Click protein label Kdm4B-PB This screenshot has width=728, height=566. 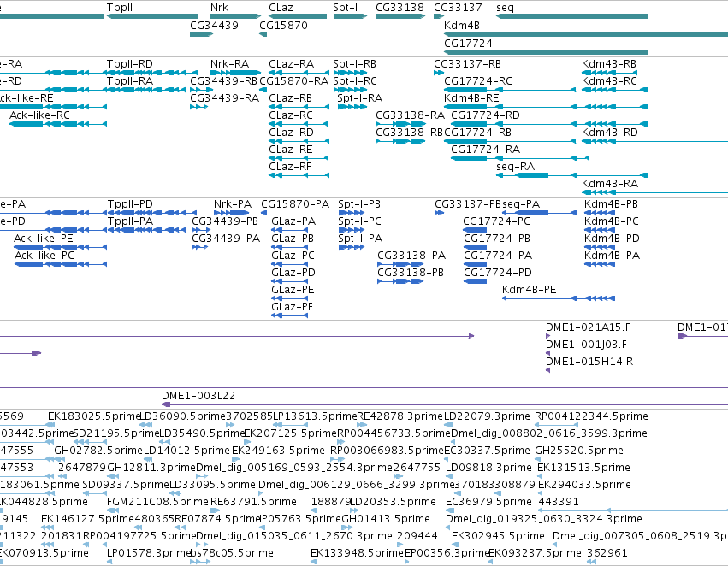(x=611, y=204)
